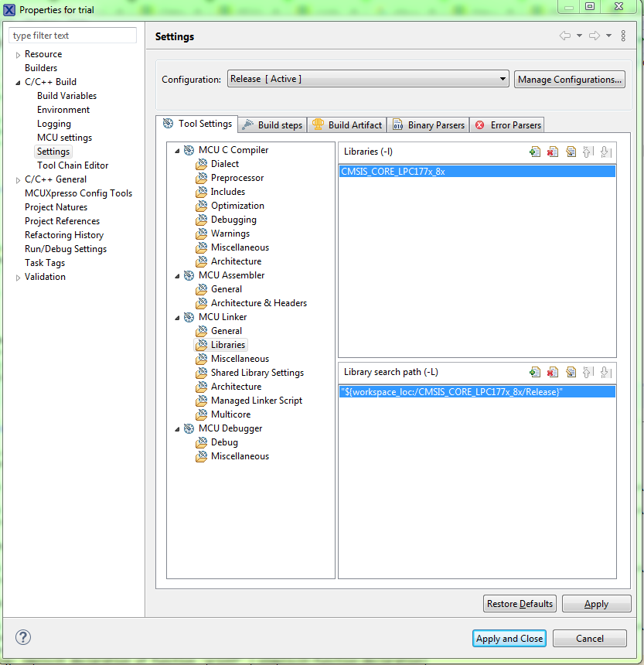Select Optimization compiler settings
Screen dimensions: 644x665
point(237,206)
